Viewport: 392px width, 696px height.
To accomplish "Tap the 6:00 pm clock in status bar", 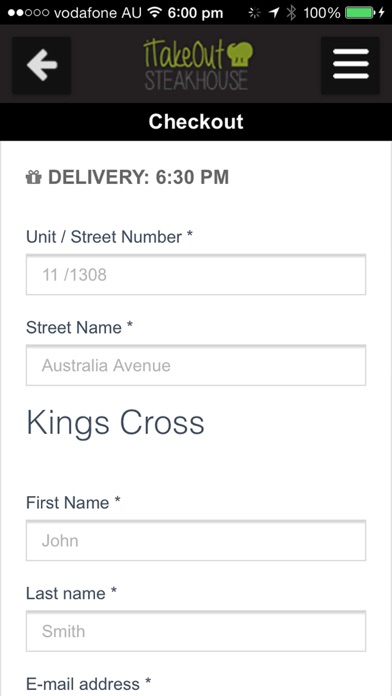I will point(195,13).
